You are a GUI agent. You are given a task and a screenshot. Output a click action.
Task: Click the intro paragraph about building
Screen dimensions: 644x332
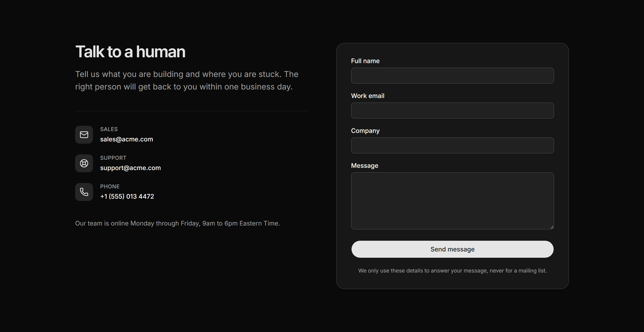[x=187, y=80]
